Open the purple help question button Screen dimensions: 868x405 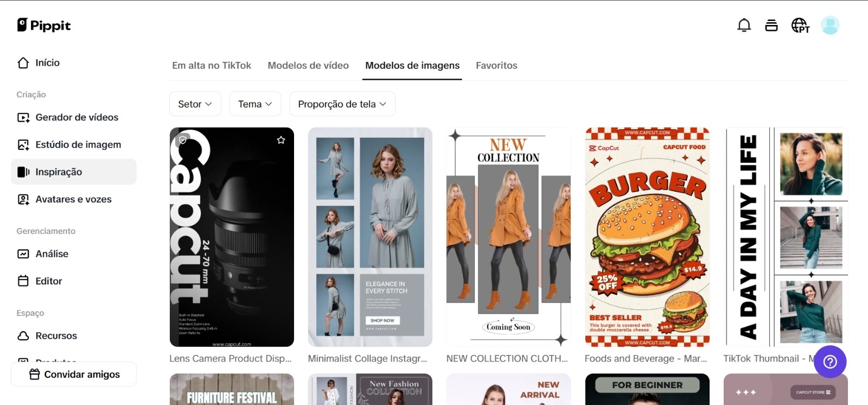click(x=829, y=362)
